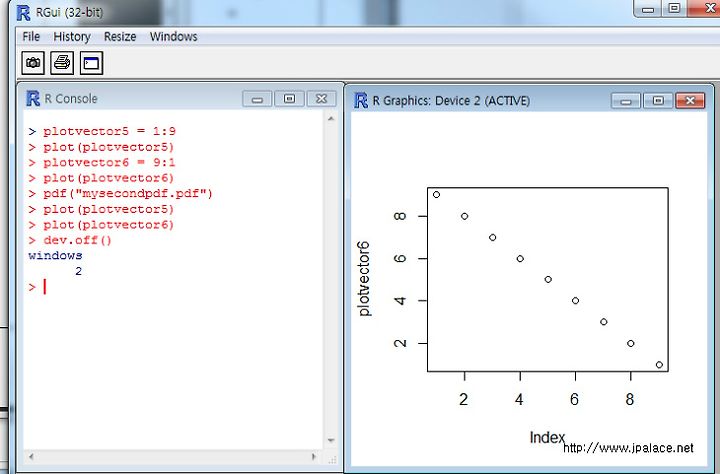Open the Resize menu
This screenshot has width=720, height=474.
[x=120, y=36]
